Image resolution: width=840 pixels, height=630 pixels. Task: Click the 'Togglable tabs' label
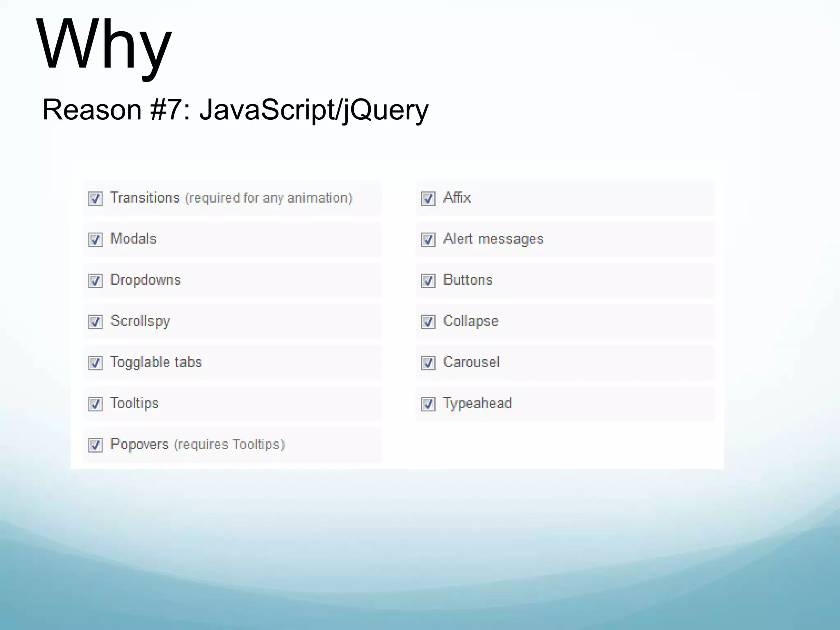click(156, 362)
